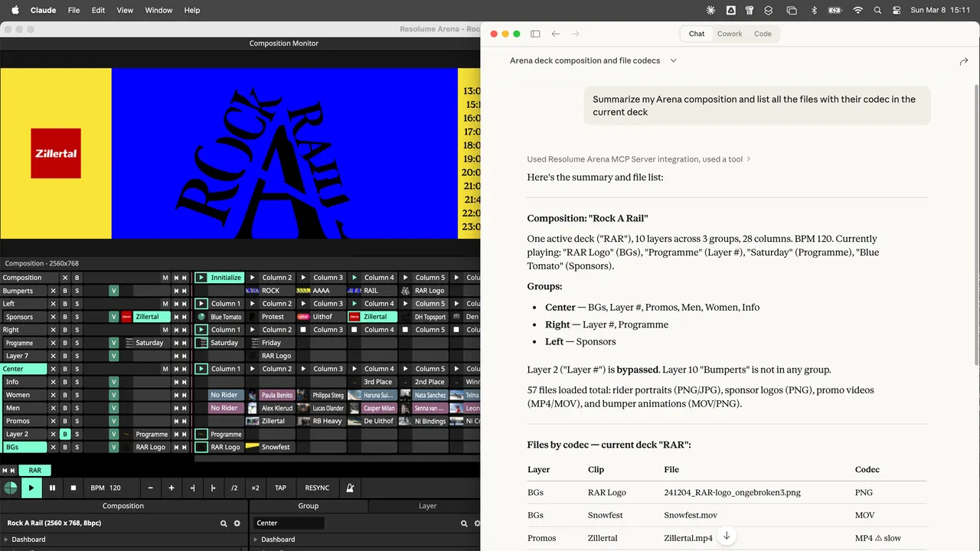Solo the Men layer with S

point(77,408)
